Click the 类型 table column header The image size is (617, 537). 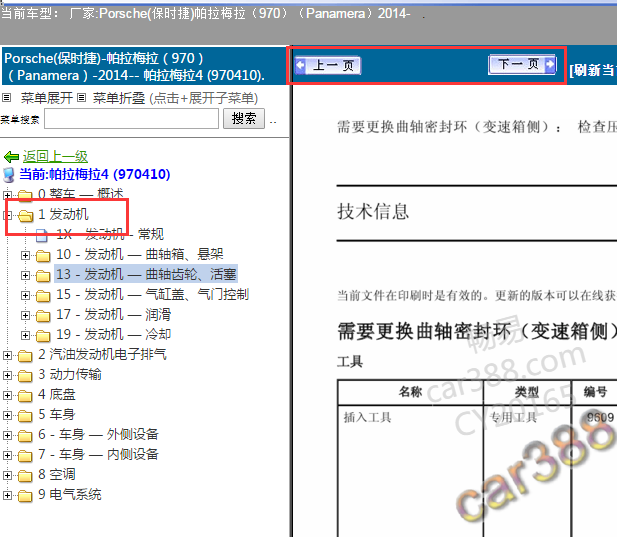527,392
